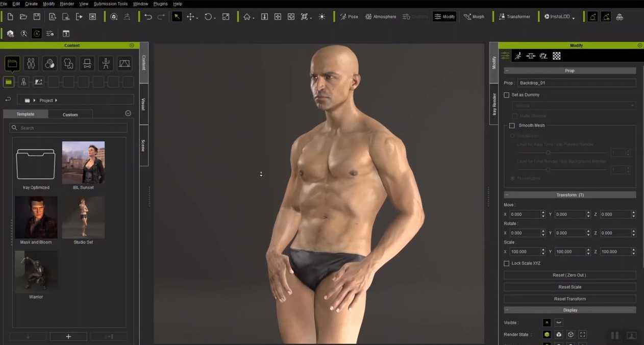The image size is (644, 345).
Task: Click the New Project icon
Action: click(x=11, y=17)
